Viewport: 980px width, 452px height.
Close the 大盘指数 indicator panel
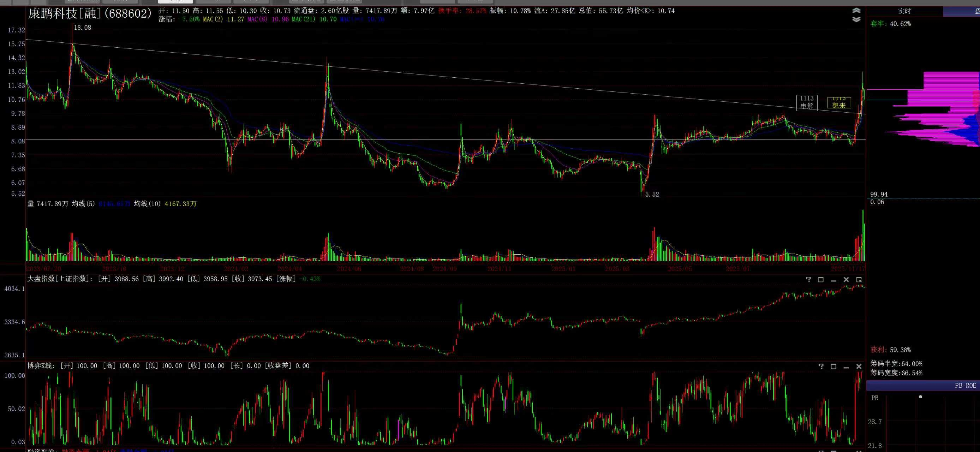[846, 280]
